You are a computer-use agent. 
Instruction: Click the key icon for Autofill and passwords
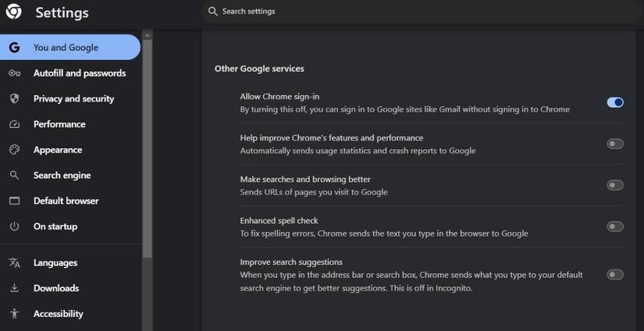click(x=14, y=73)
